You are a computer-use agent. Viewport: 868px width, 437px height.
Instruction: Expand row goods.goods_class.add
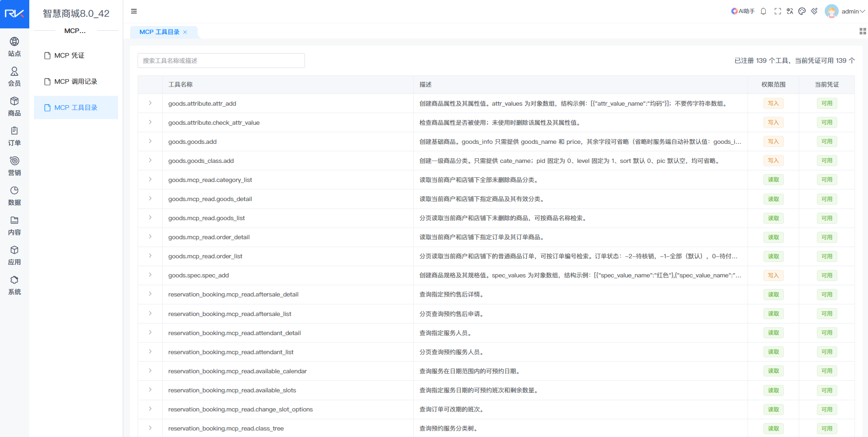150,160
